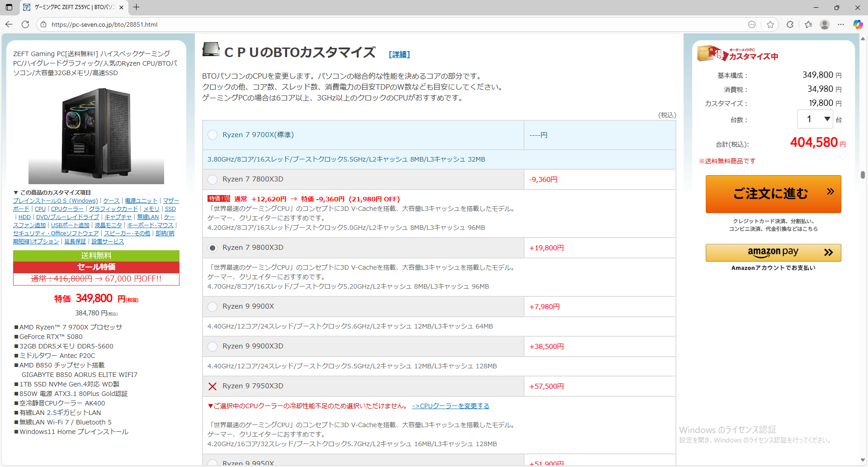Jump to memory customization section
The height and width of the screenshot is (467, 868).
(x=151, y=209)
